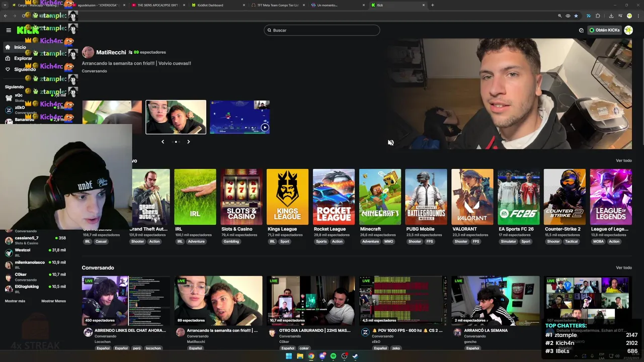Open the League of Legends cover
Viewport: 644px width, 362px height.
coord(611,197)
